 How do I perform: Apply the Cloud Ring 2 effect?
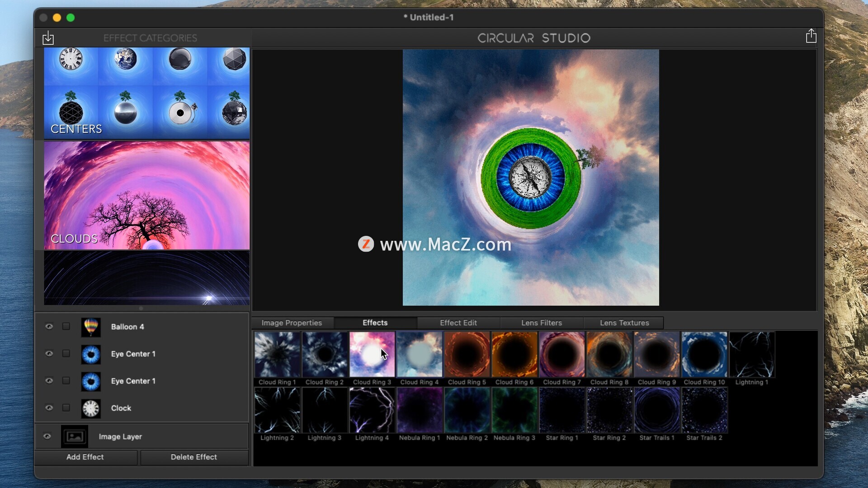[x=325, y=354]
